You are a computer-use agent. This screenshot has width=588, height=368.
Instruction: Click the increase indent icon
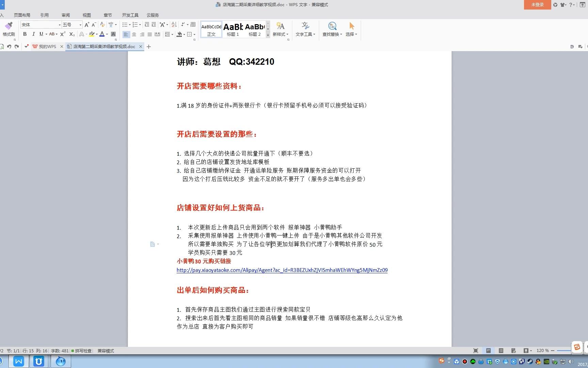[154, 25]
